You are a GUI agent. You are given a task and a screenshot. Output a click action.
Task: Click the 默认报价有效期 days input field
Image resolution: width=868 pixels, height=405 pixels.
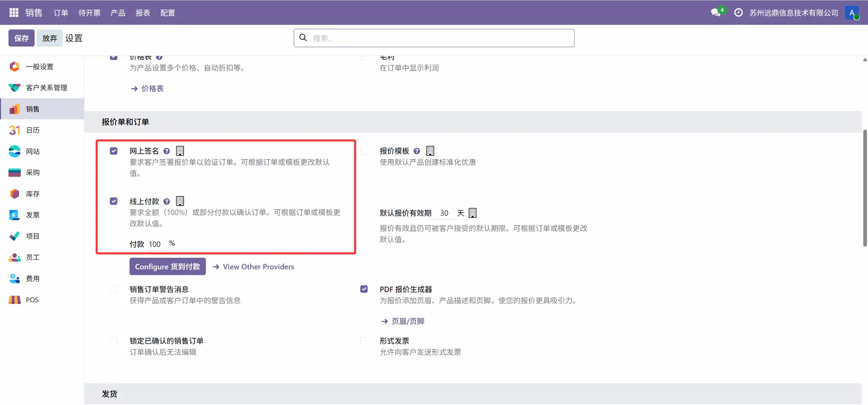click(445, 213)
